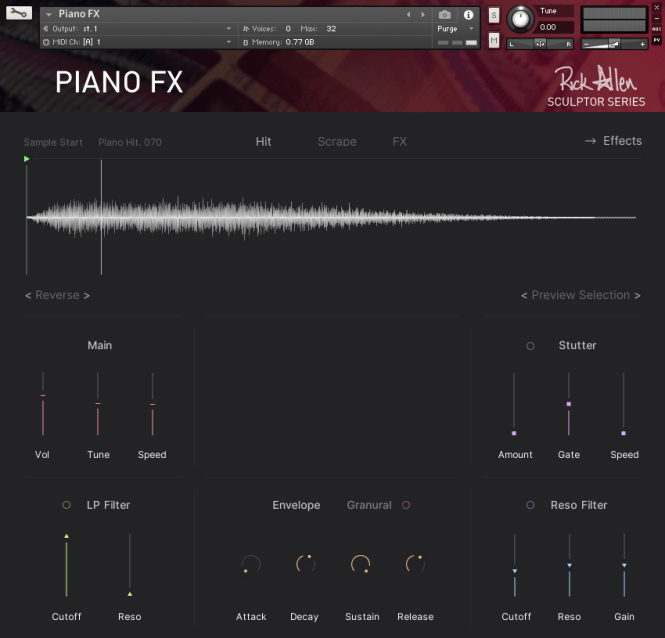Screen dimensions: 665x638
Task: Toggle the Granural mode circle
Action: [x=406, y=505]
